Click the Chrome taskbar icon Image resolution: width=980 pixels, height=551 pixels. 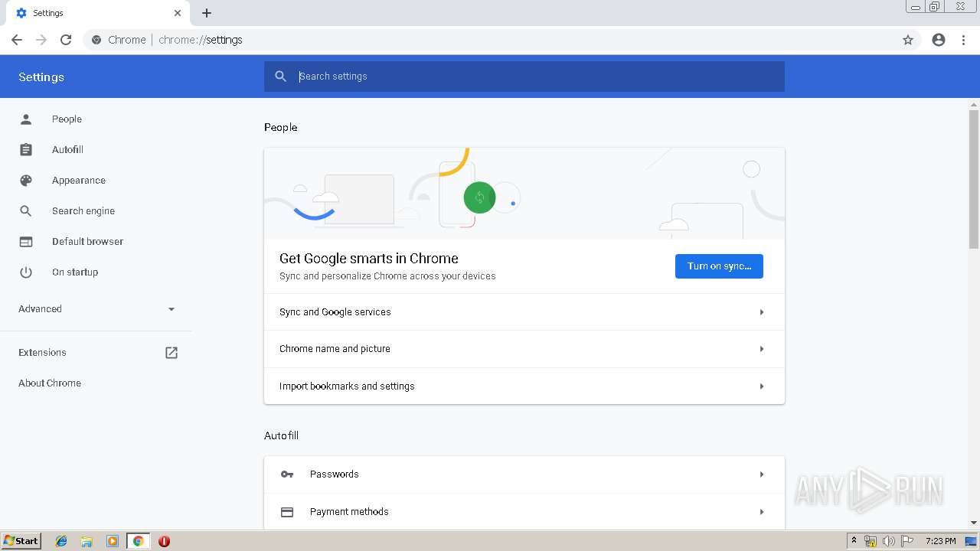pos(138,541)
